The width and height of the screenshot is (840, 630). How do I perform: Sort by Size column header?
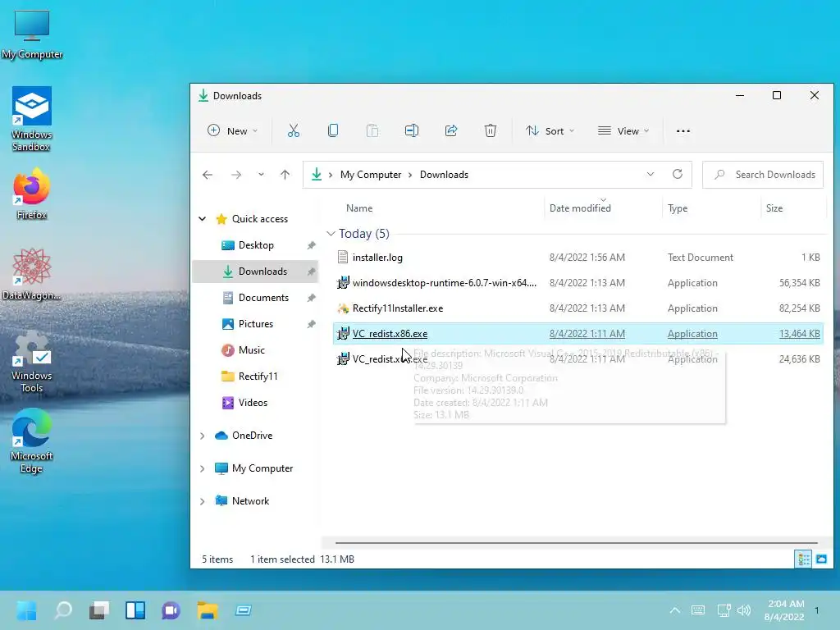point(774,208)
